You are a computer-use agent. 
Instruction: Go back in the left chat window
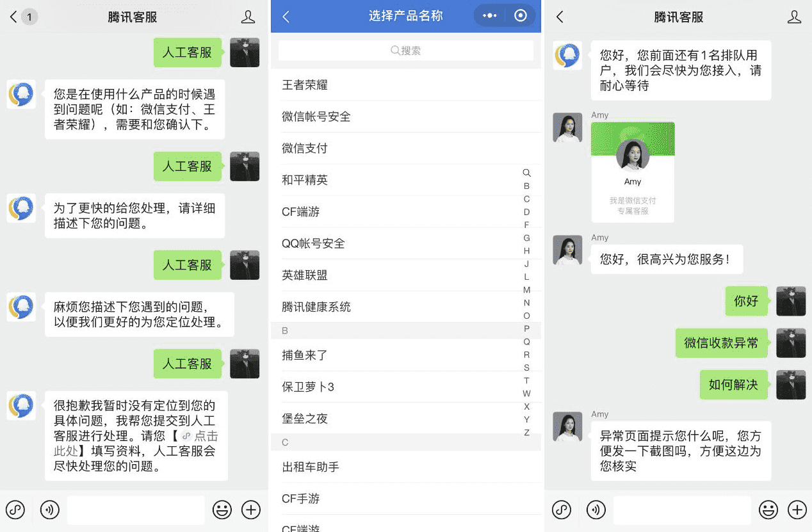pyautogui.click(x=13, y=17)
